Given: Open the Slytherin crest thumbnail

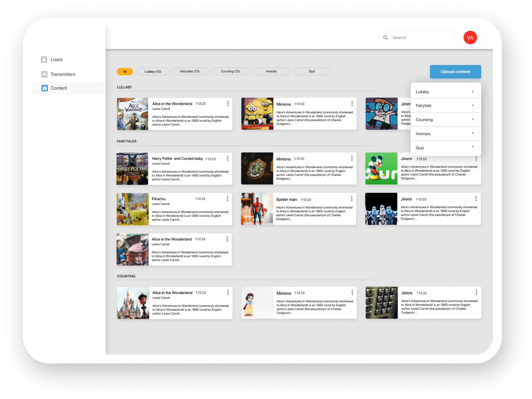Looking at the screenshot, I should [257, 169].
